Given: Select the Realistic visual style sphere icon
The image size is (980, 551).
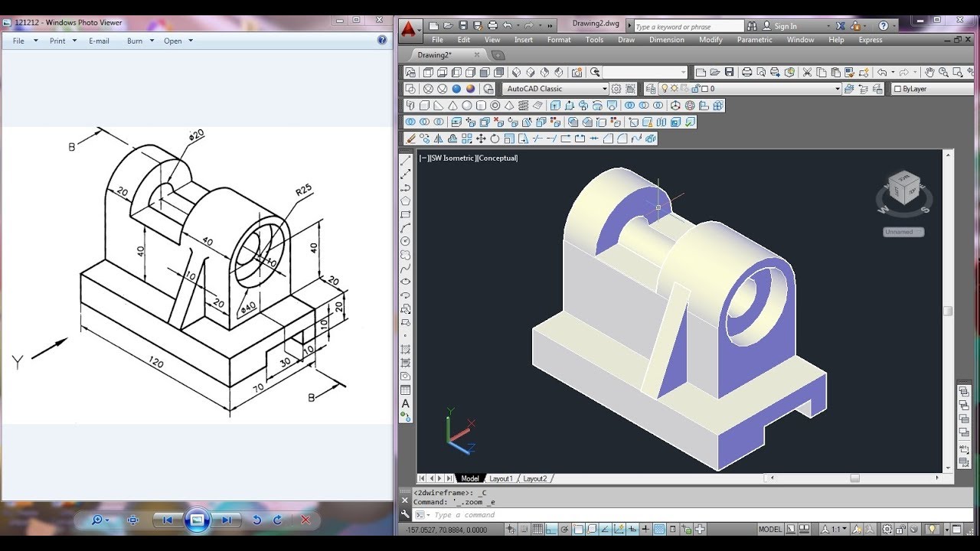Looking at the screenshot, I should coord(456,89).
